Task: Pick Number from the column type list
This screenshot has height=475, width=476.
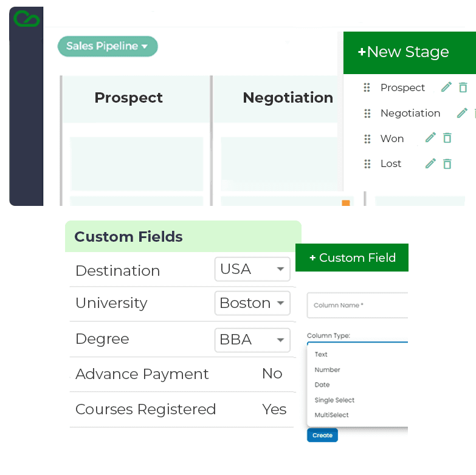Action: click(x=327, y=369)
